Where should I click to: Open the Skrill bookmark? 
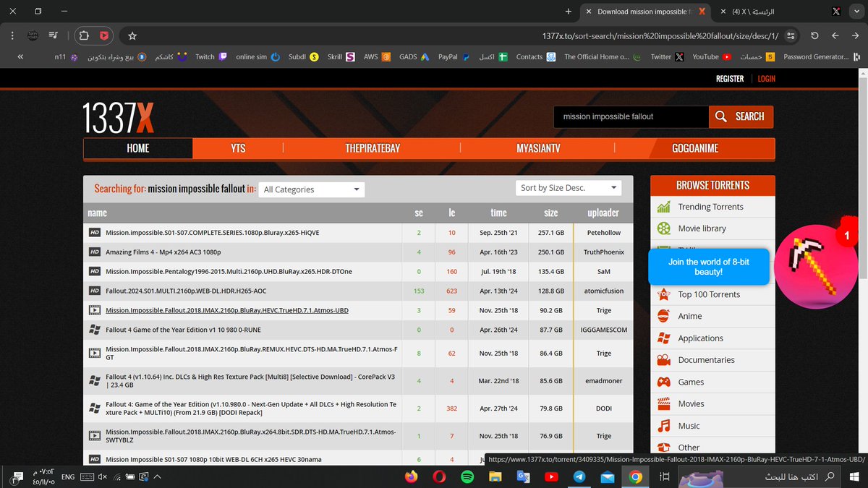coord(341,56)
